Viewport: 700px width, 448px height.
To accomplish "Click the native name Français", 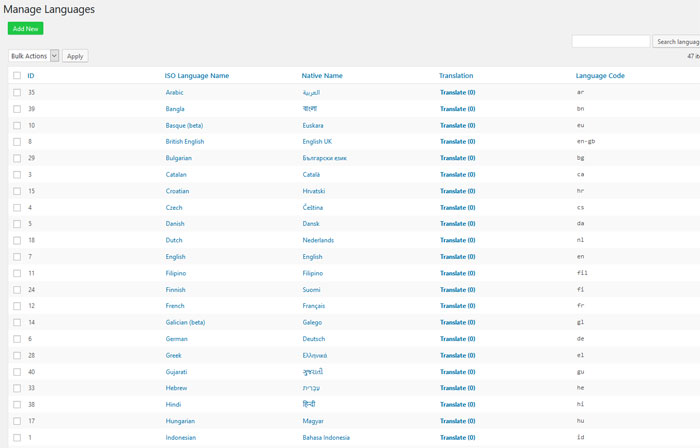I will point(314,306).
